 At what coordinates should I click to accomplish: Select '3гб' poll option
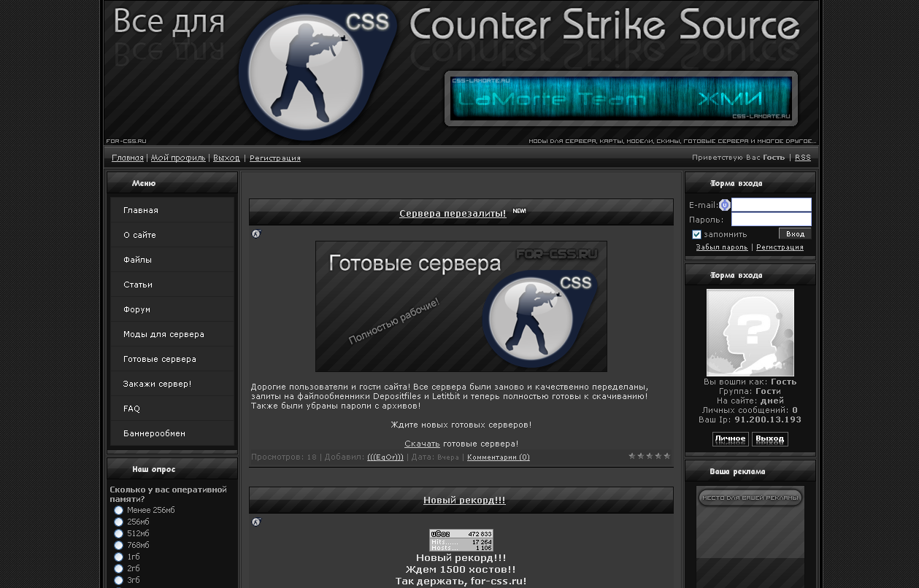click(x=118, y=580)
